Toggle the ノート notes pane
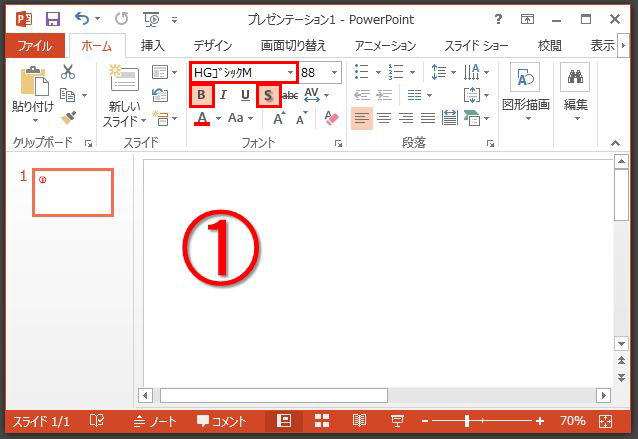Viewport: 638px width, 439px height. coord(155,421)
